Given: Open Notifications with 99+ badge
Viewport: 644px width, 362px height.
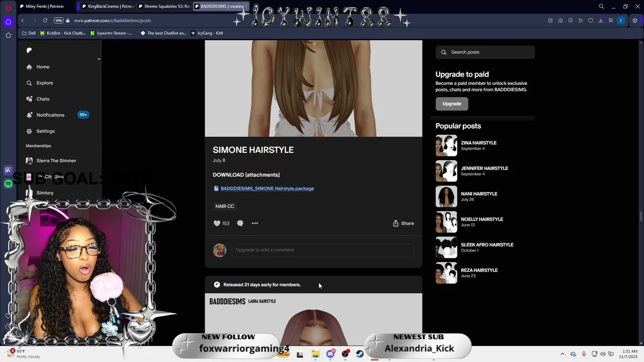Looking at the screenshot, I should pos(57,115).
